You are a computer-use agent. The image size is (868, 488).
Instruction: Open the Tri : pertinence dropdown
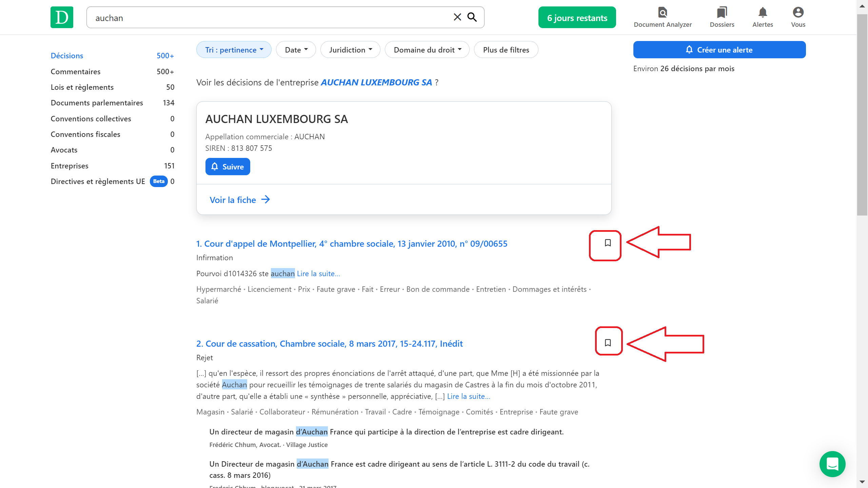pos(234,50)
